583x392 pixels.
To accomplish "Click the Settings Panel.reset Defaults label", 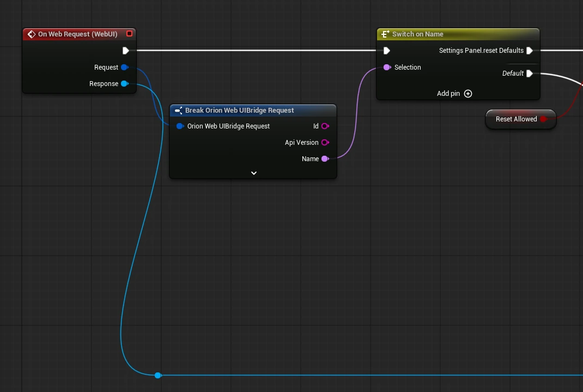I will [481, 51].
